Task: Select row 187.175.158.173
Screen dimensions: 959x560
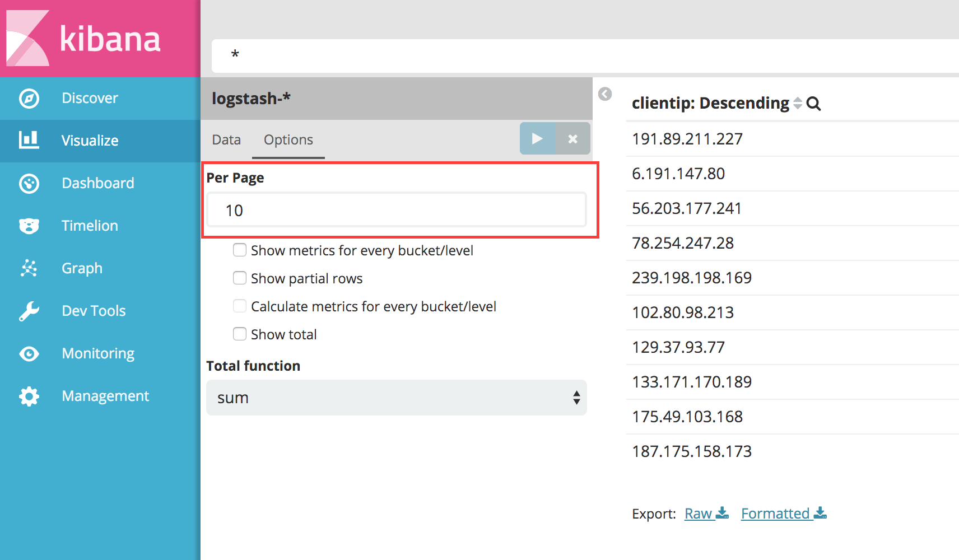Action: tap(793, 451)
